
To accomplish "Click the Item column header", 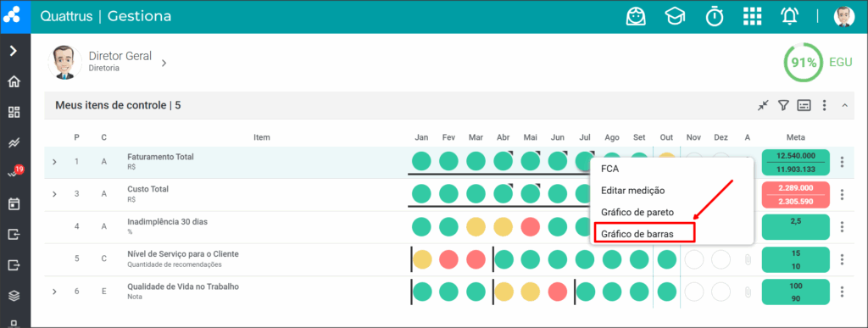I will pyautogui.click(x=261, y=137).
